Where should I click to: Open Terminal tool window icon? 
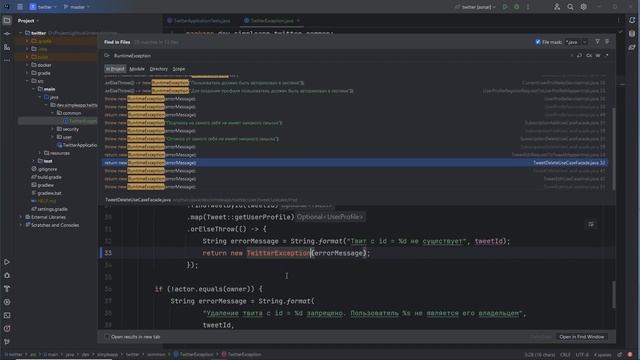point(7,316)
